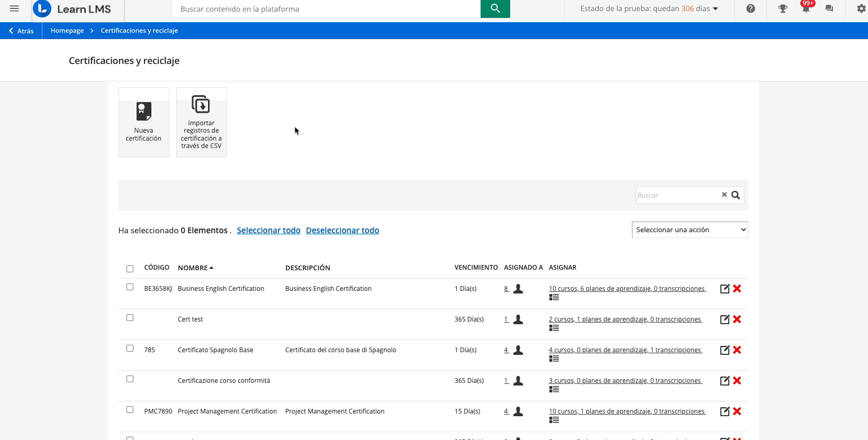Open 10 cursos, 6 planes de aprendizaje link

tap(627, 289)
